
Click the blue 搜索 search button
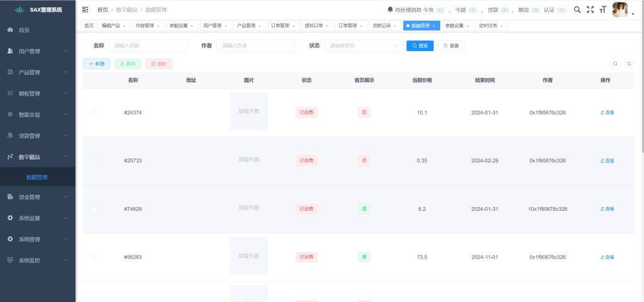click(419, 45)
